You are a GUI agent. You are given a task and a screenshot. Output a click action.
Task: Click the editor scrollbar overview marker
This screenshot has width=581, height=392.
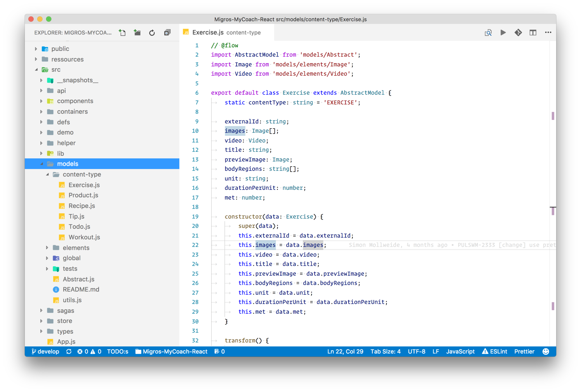click(x=553, y=116)
